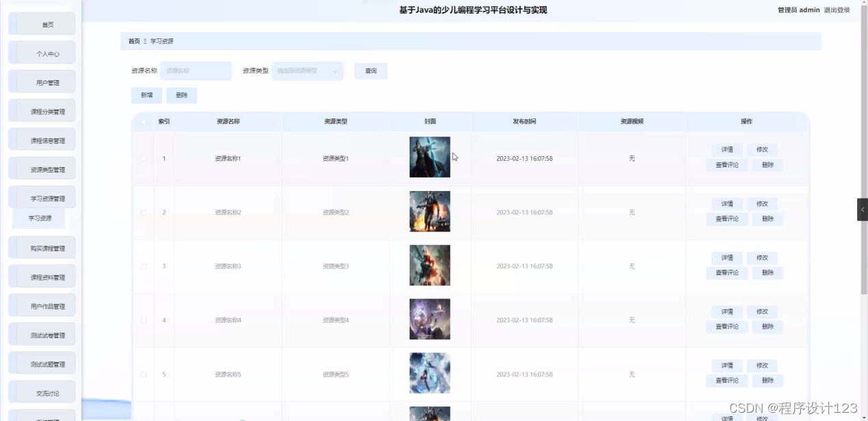
Task: Click 修改 for 资源名称3
Action: tap(762, 258)
